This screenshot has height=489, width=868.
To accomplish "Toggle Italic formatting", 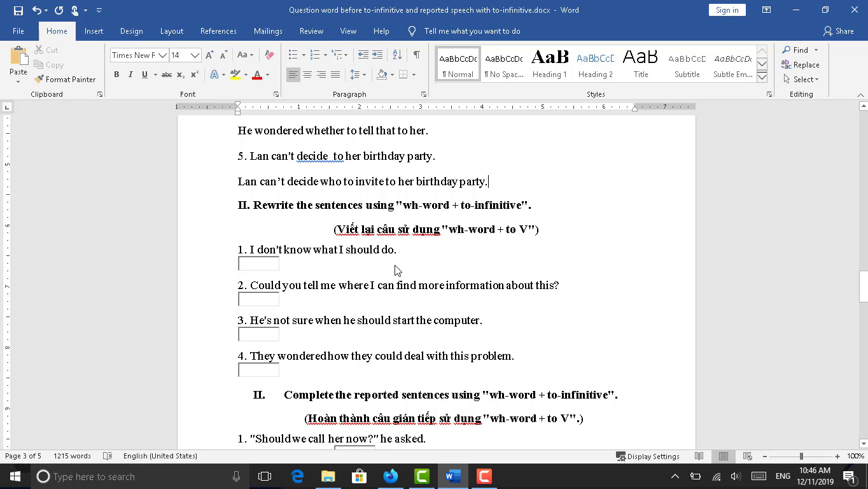I will coord(130,75).
